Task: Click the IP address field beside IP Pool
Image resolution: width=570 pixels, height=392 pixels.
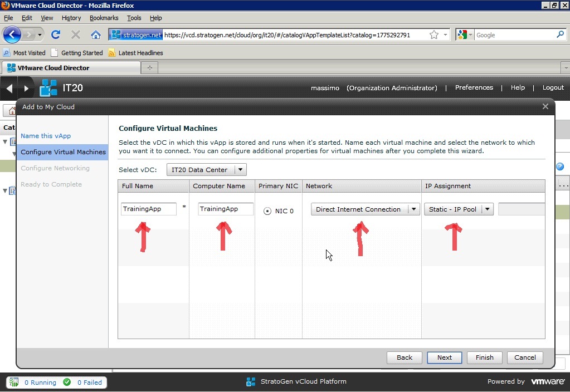Action: 522,209
